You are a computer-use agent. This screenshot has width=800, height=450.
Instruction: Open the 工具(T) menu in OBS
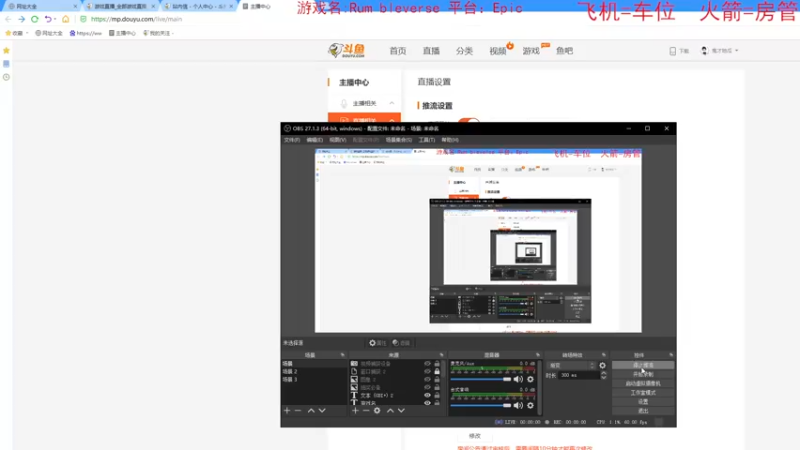point(427,140)
